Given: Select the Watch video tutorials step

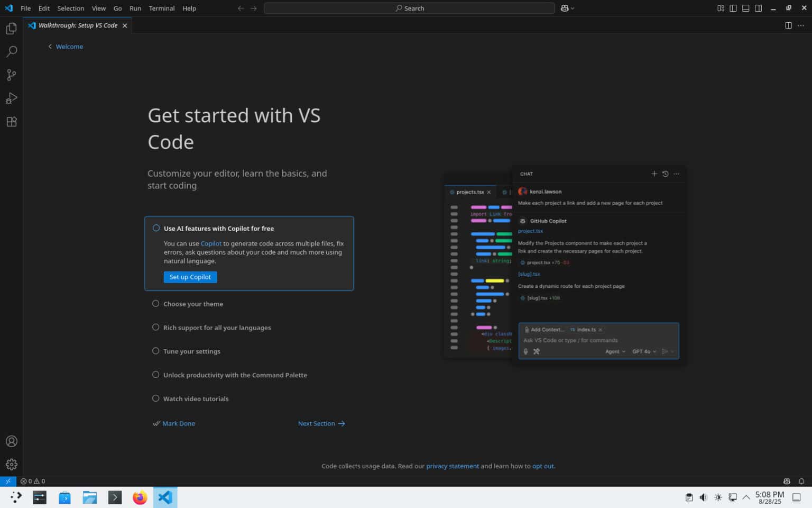Looking at the screenshot, I should 196,398.
